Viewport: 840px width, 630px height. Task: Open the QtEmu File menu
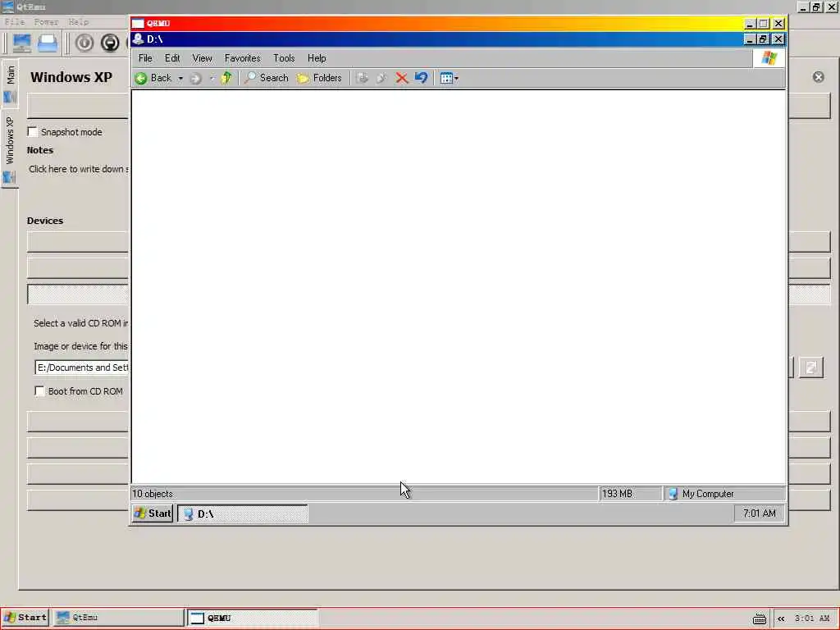click(15, 22)
